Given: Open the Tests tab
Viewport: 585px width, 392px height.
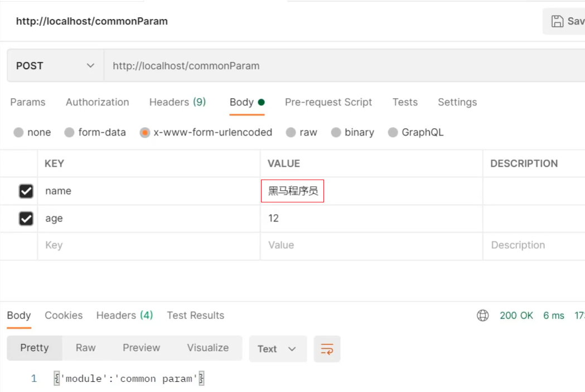Looking at the screenshot, I should point(405,102).
